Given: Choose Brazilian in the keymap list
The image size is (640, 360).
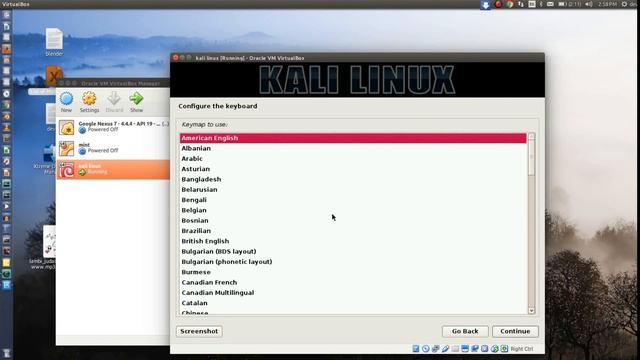Looking at the screenshot, I should click(353, 231).
